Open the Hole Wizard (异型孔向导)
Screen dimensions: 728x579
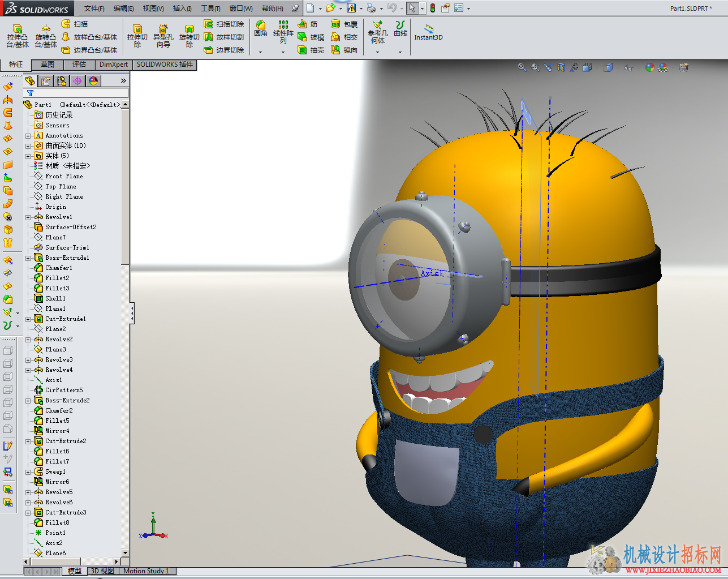point(163,36)
